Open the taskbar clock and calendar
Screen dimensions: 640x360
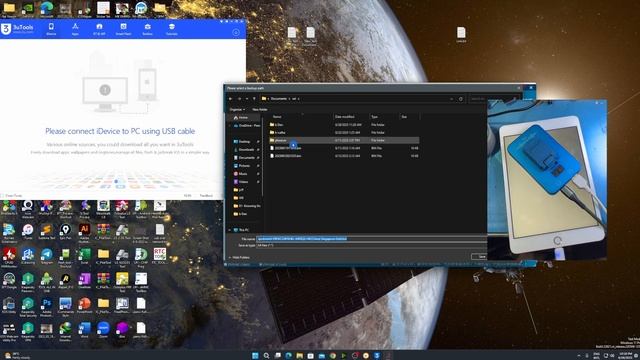pos(625,356)
